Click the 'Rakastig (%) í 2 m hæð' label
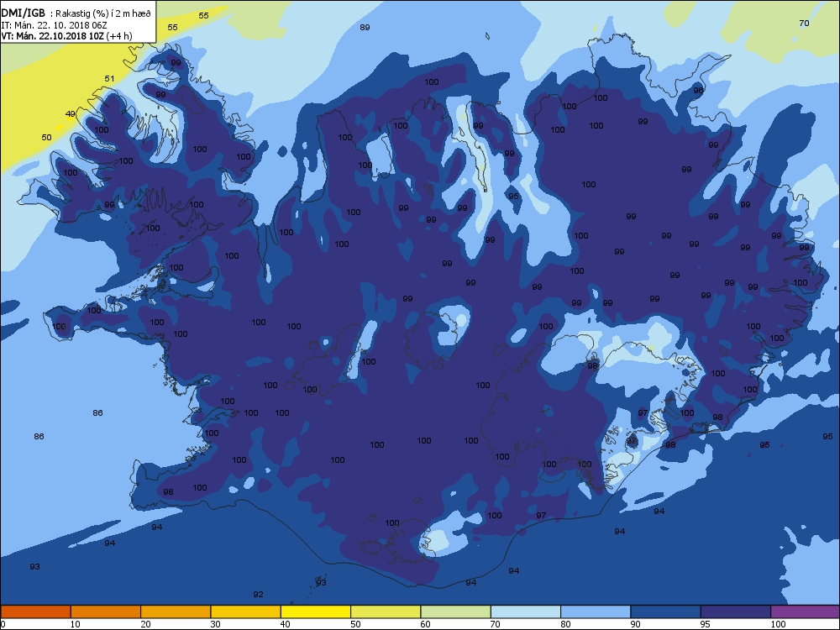Image resolution: width=840 pixels, height=630 pixels. (104, 14)
